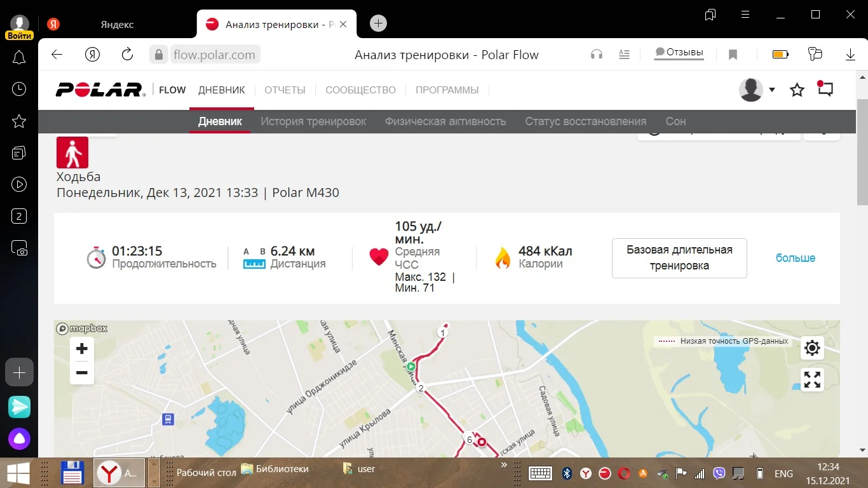868x488 pixels.
Task: Click the padlock site security icon
Action: point(159,55)
